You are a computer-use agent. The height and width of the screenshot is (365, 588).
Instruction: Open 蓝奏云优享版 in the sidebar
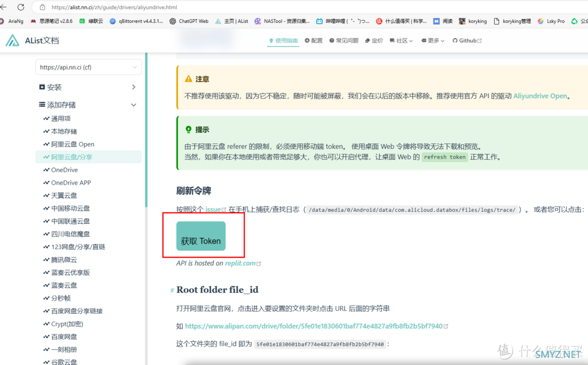[x=66, y=272]
